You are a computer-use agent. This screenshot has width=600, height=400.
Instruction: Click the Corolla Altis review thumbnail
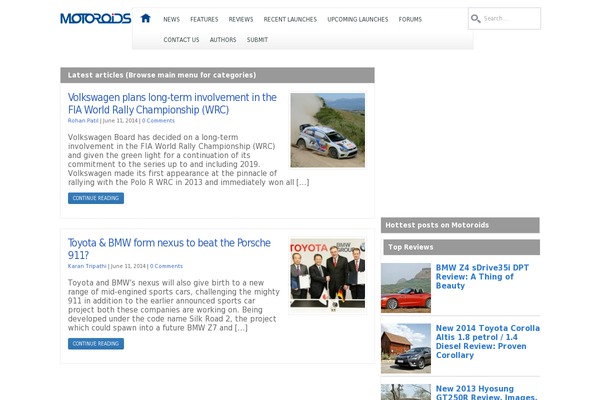pyautogui.click(x=406, y=348)
